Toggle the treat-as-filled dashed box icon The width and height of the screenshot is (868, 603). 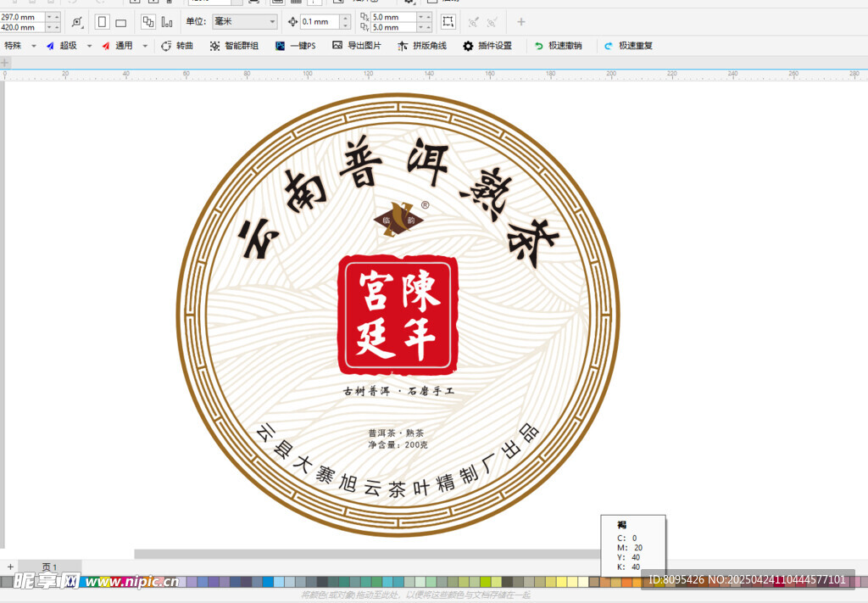[448, 21]
